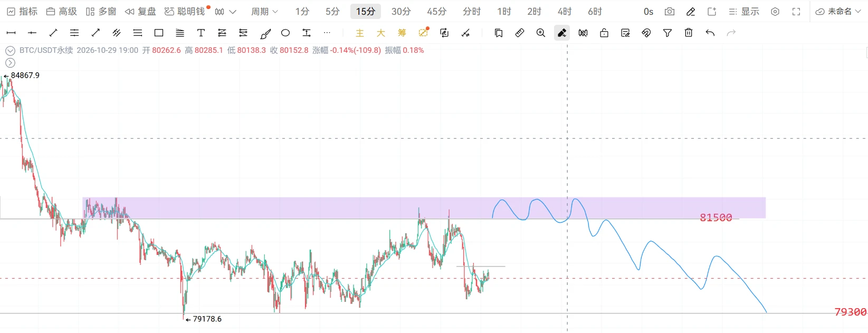Start 复盘 replay mode
Screen dimensions: 868x333
tap(141, 11)
